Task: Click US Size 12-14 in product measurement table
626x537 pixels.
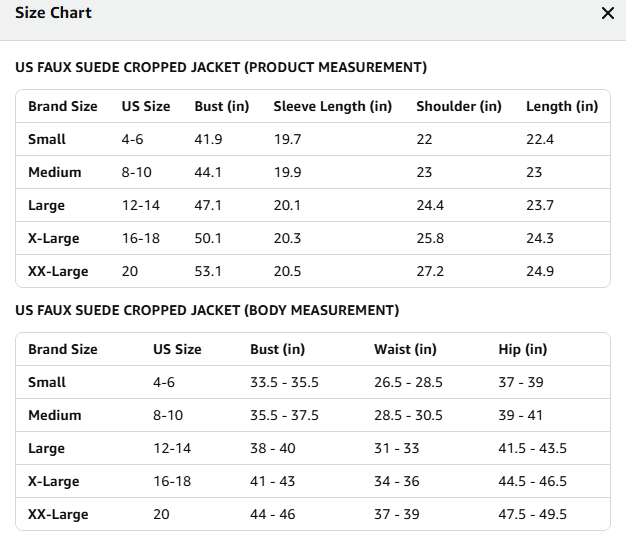Action: [x=141, y=205]
